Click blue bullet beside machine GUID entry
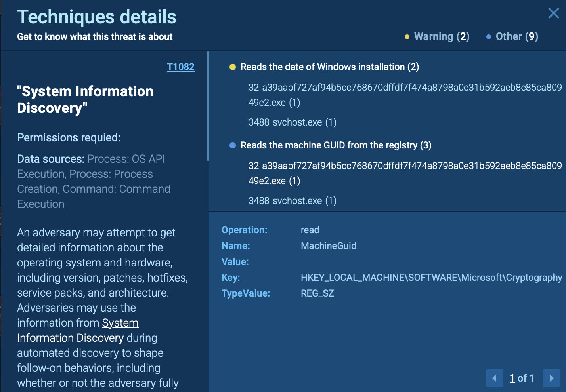Screen dimensions: 566x392 [x=233, y=145]
